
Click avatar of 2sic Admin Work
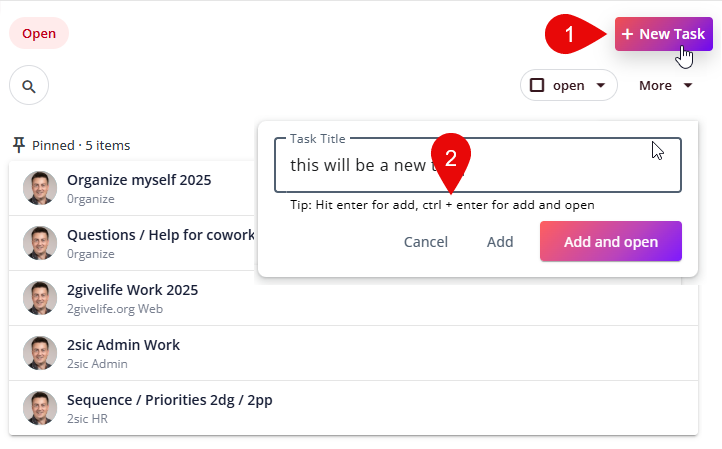click(40, 353)
